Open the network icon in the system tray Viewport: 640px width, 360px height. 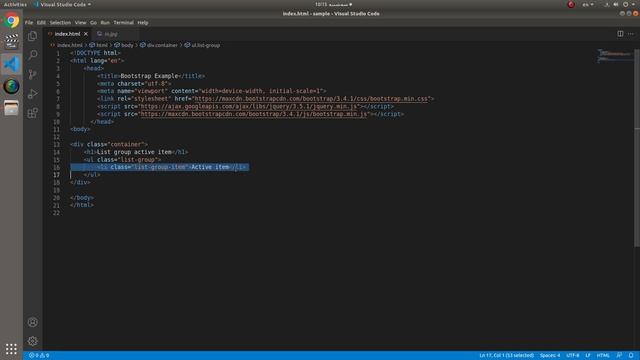click(x=607, y=4)
